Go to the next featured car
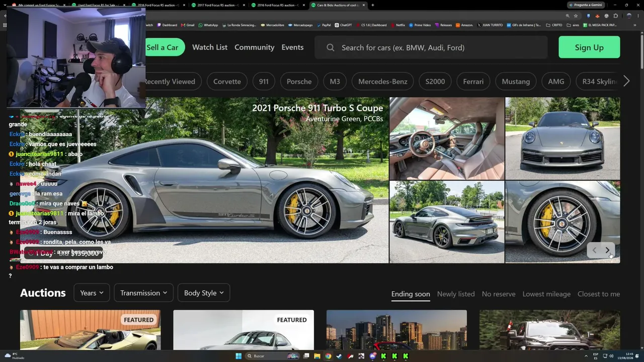644x362 pixels. click(x=607, y=250)
